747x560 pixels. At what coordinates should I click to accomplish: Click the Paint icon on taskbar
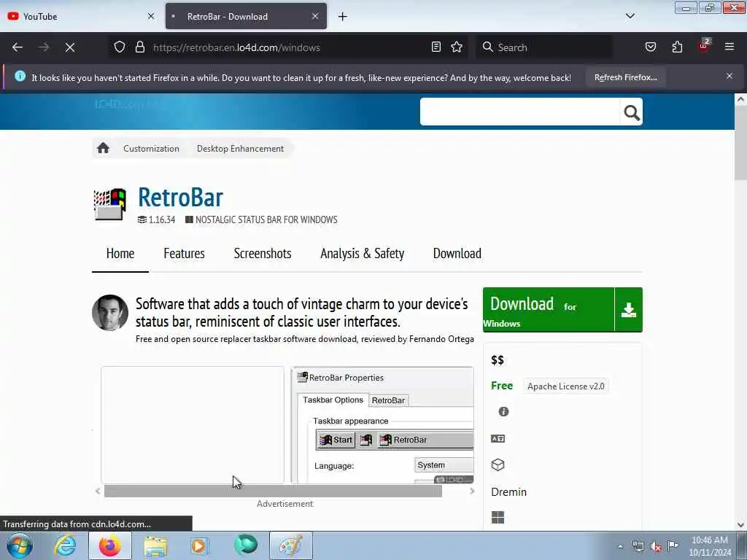click(x=291, y=545)
